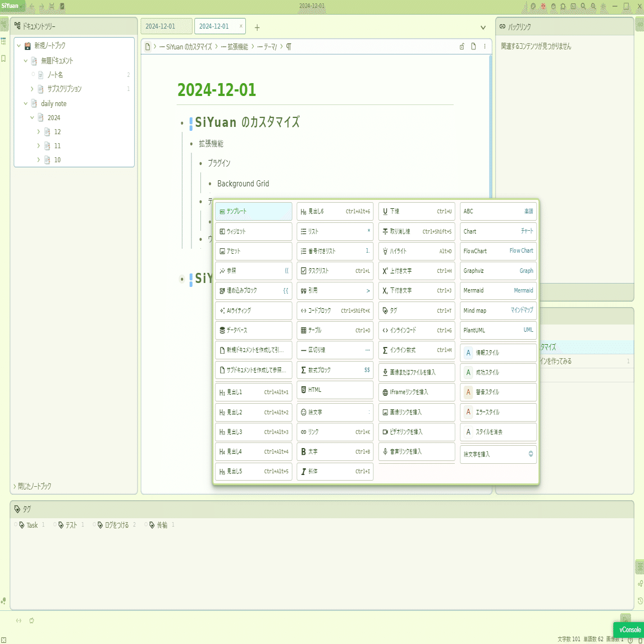Click the back navigation arrow in title bar
The image size is (644, 644).
pos(32,6)
